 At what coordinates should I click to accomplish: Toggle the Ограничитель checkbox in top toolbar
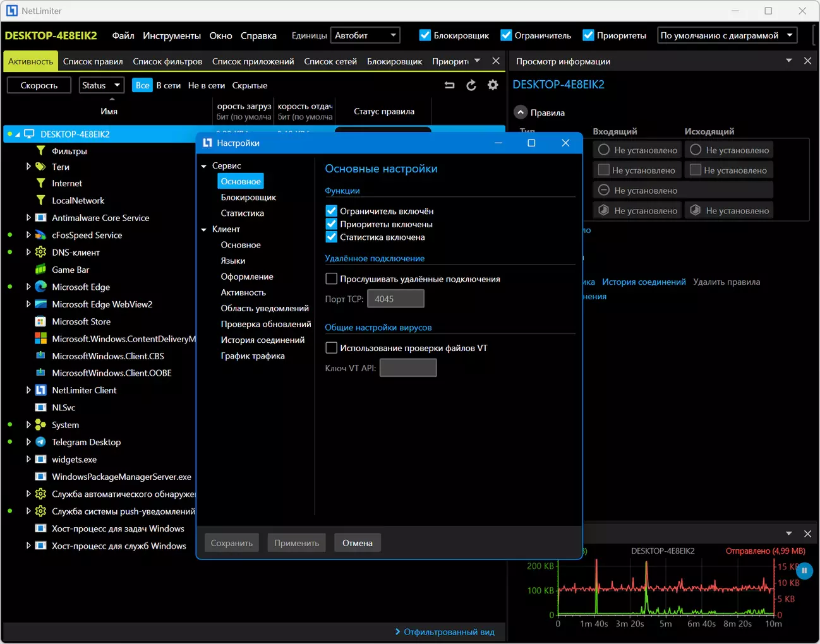(x=506, y=35)
